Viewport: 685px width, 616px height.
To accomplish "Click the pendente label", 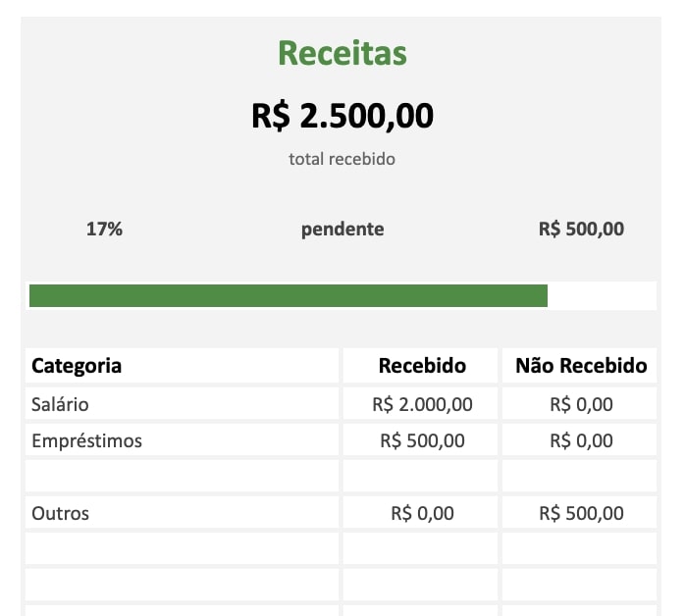I will tap(342, 230).
